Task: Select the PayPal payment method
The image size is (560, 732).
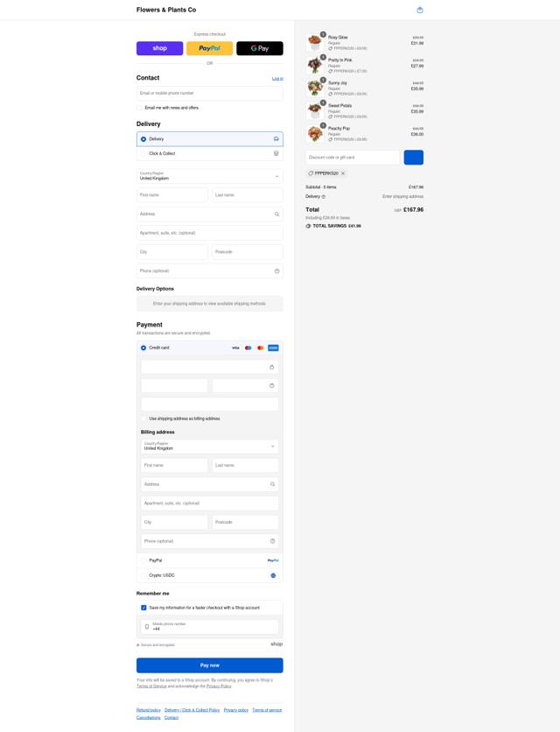Action: click(209, 560)
